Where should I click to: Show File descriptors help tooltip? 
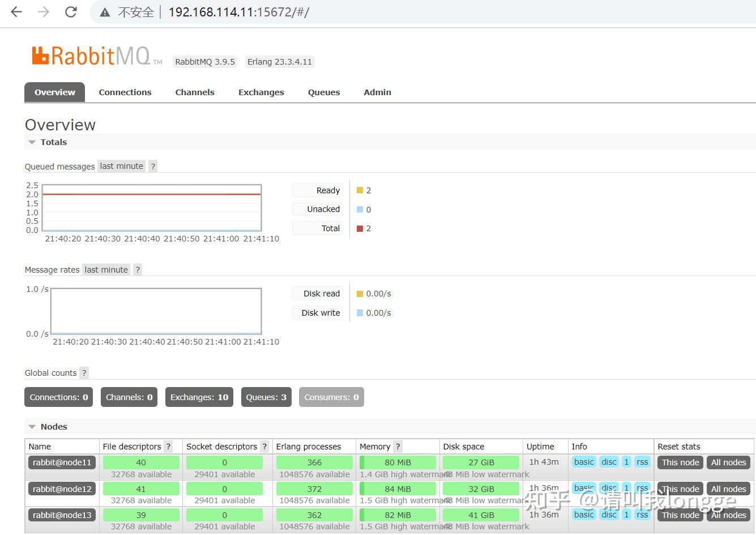[x=168, y=447]
